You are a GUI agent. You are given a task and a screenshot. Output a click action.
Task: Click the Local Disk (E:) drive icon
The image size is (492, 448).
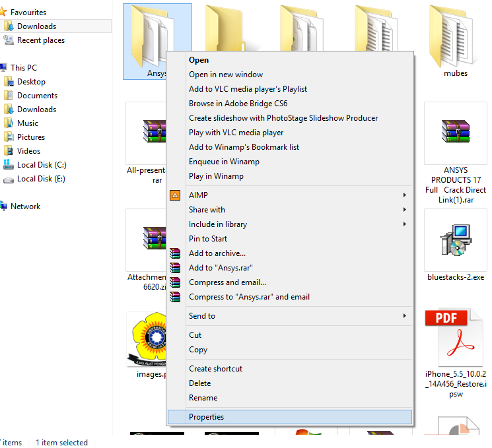pyautogui.click(x=9, y=179)
